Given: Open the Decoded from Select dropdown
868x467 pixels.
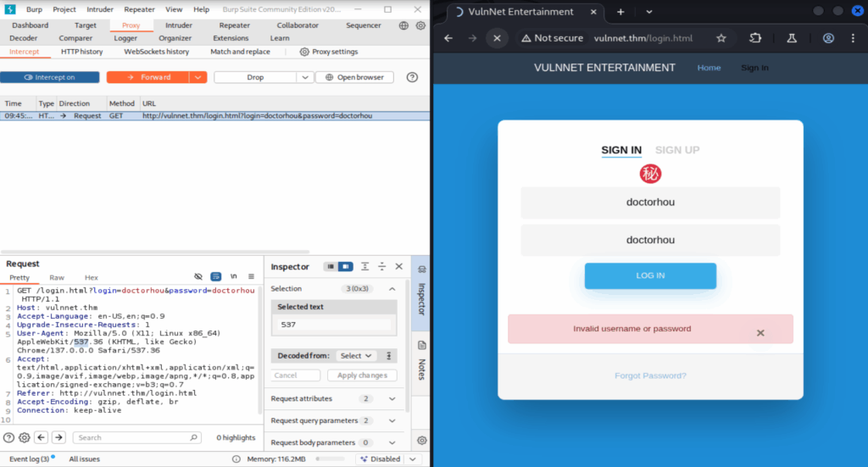Looking at the screenshot, I should click(355, 356).
